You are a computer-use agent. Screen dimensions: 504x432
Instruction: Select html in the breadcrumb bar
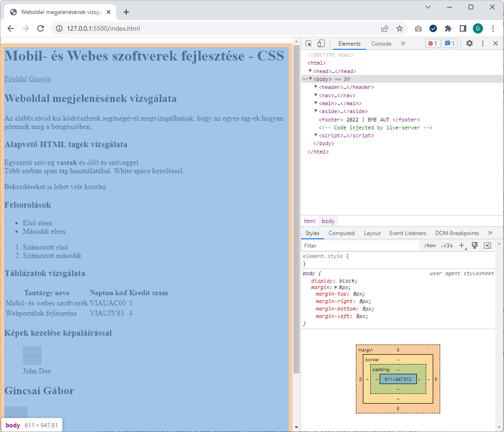[310, 221]
